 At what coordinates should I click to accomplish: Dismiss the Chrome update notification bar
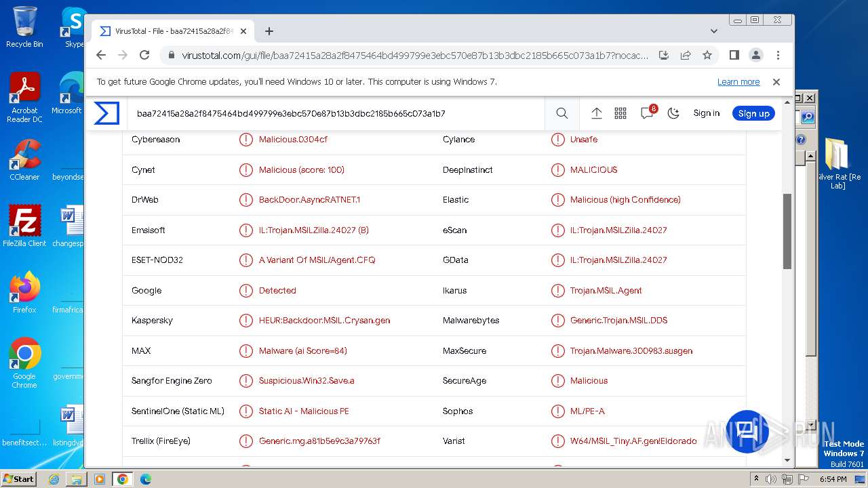pyautogui.click(x=776, y=81)
